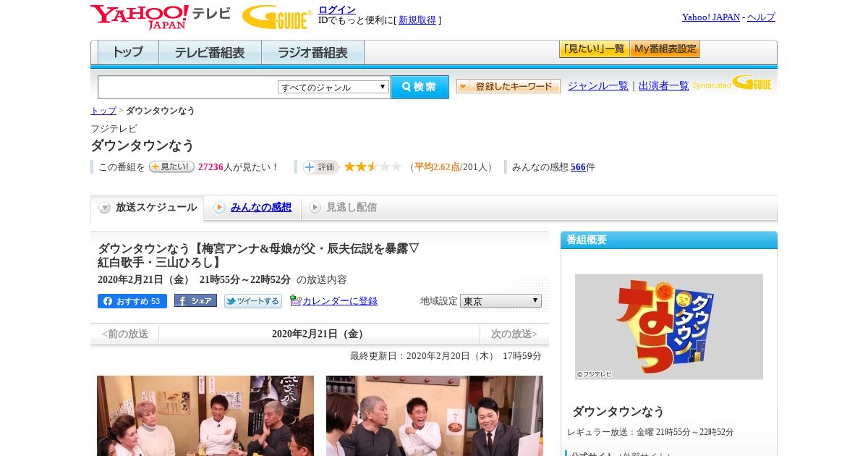Screen dimensions: 868x456
Task: Click the 2020年2月21日（金） date bar label
Action: click(320, 334)
